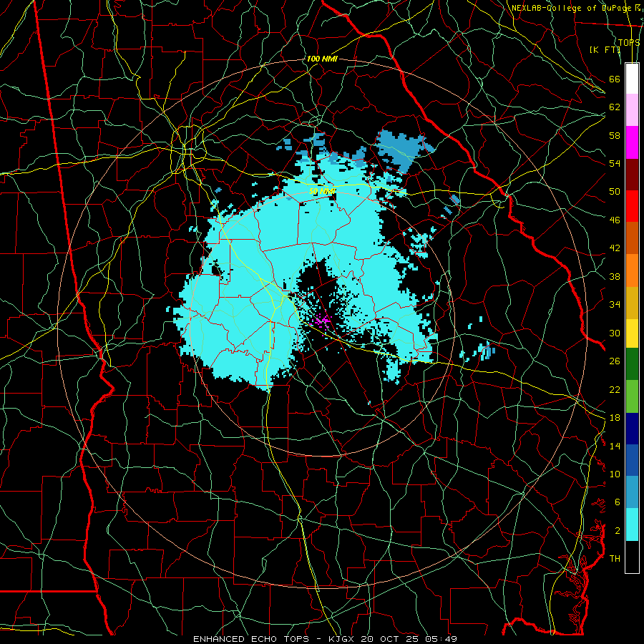The image size is (644, 644).
Task: Click the dark orange 42-46 kft swatch
Action: coord(632,238)
